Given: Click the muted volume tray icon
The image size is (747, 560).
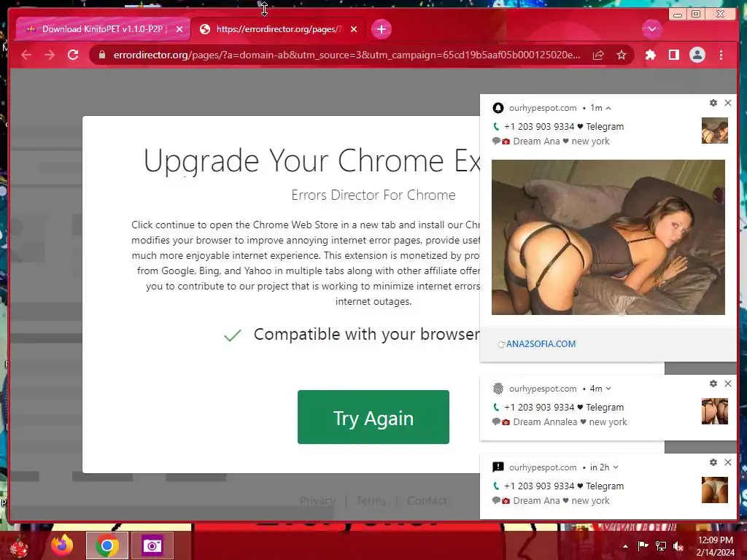Looking at the screenshot, I should coord(678,546).
